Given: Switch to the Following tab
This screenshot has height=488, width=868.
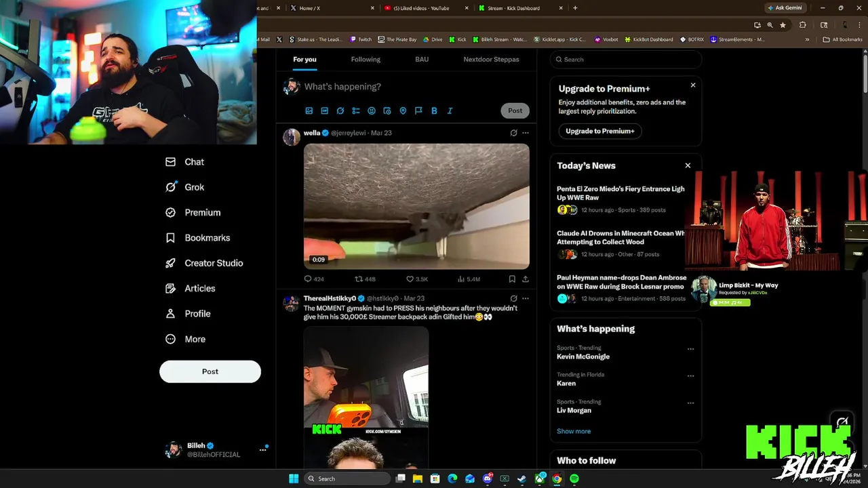Looking at the screenshot, I should coord(366,60).
